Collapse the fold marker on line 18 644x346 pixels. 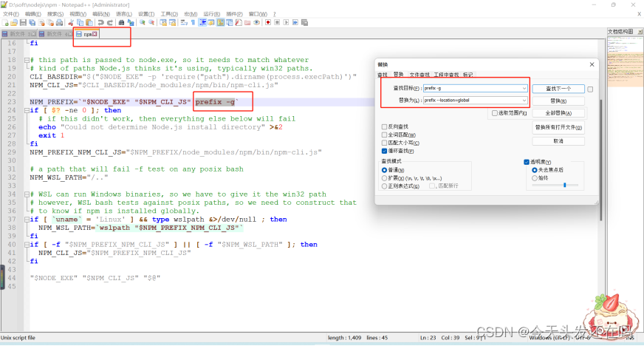tap(27, 60)
